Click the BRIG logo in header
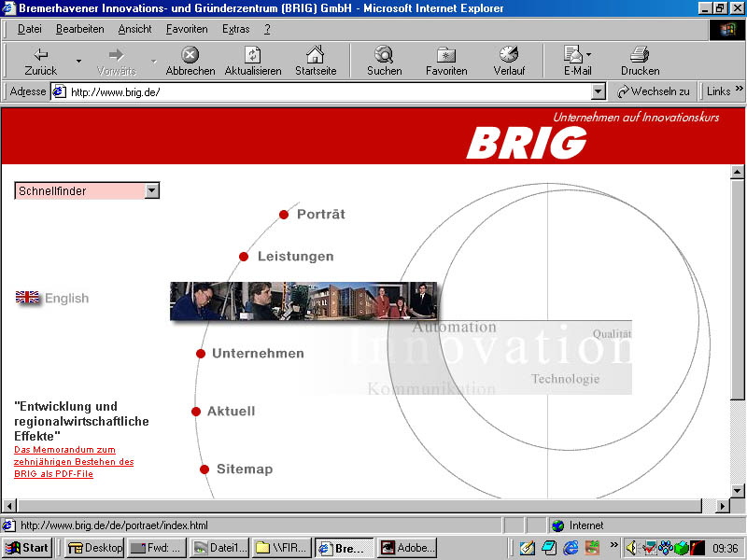The height and width of the screenshot is (560, 747). coord(527,143)
